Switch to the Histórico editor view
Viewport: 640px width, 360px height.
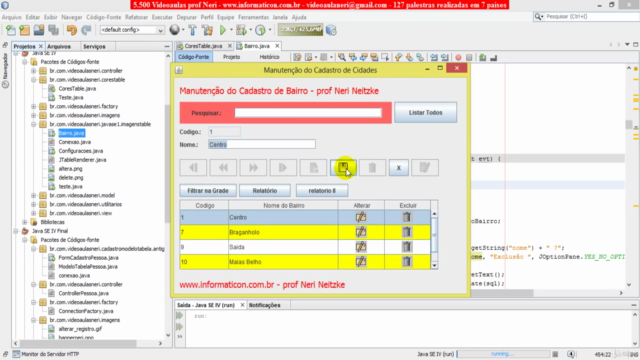tap(269, 57)
